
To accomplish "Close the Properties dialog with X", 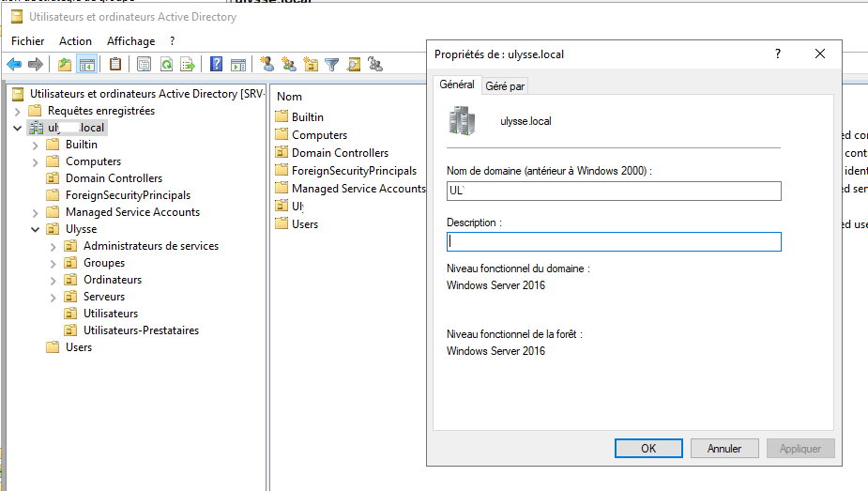I will tap(820, 54).
